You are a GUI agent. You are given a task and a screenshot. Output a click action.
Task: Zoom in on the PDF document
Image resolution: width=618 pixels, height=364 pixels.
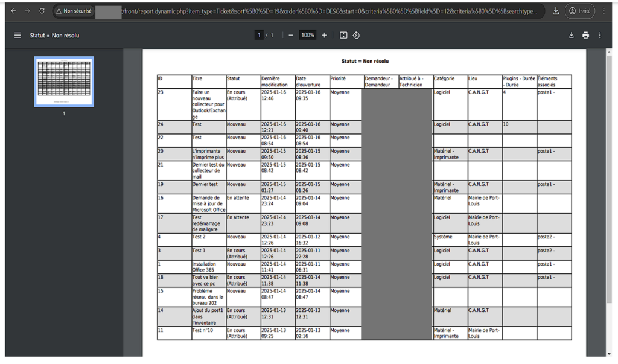click(324, 36)
